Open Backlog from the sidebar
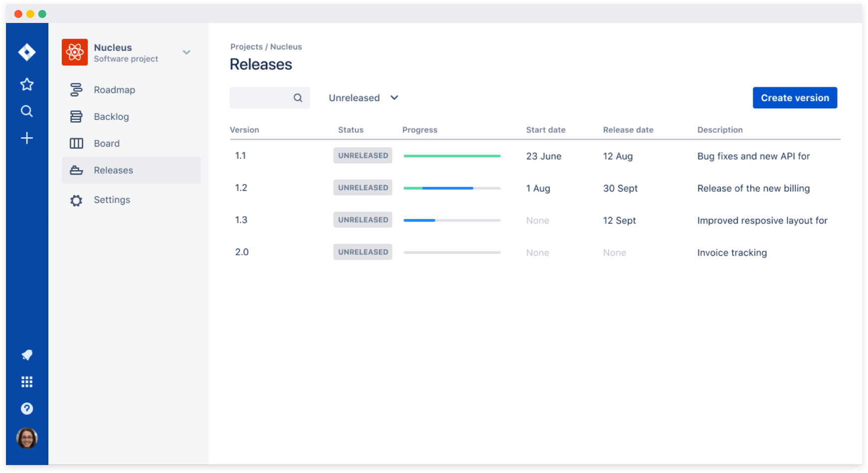Viewport: 868px width, 473px height. [111, 117]
